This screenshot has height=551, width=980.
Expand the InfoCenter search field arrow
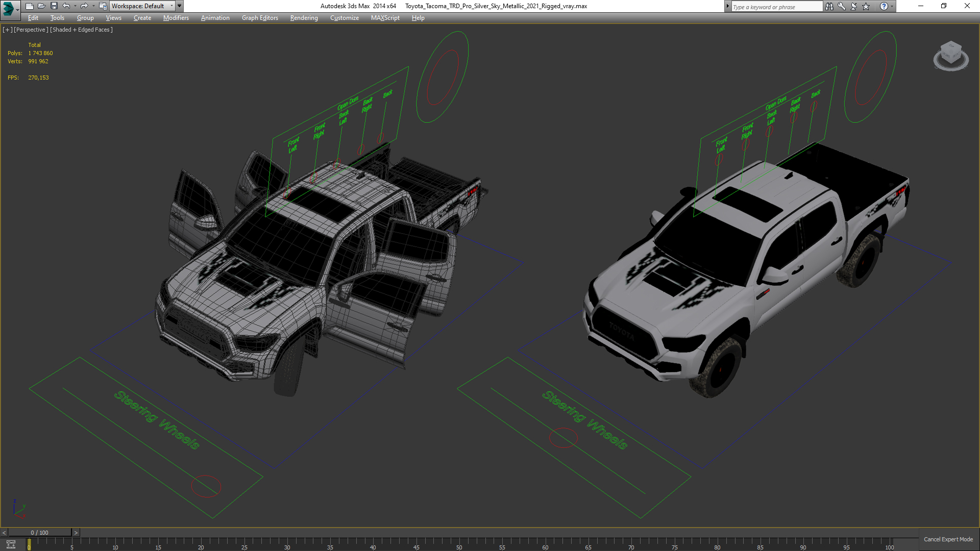[x=727, y=6]
